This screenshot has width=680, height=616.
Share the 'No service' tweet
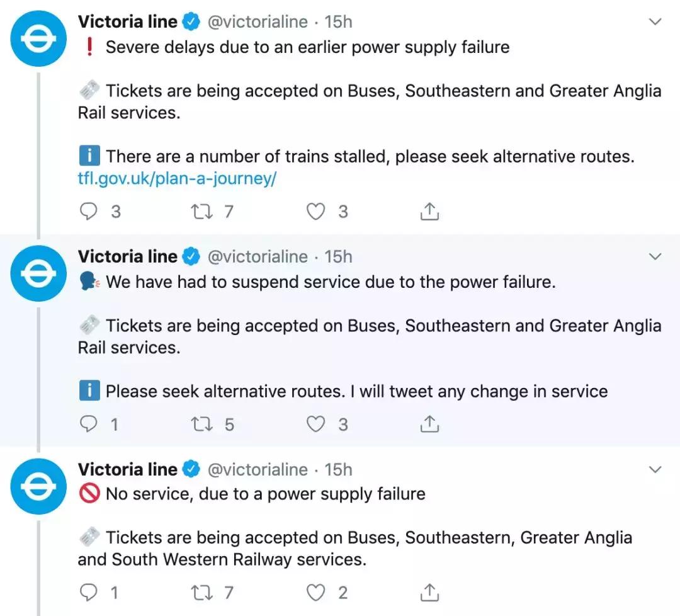tap(429, 593)
